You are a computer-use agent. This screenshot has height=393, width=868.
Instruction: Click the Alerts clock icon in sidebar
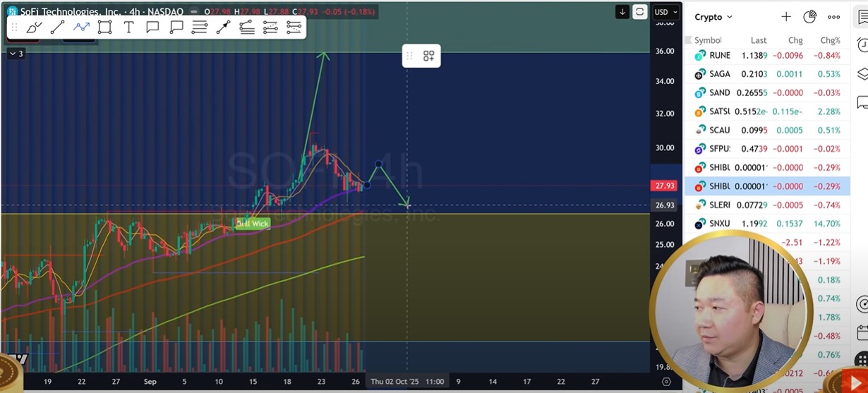862,45
